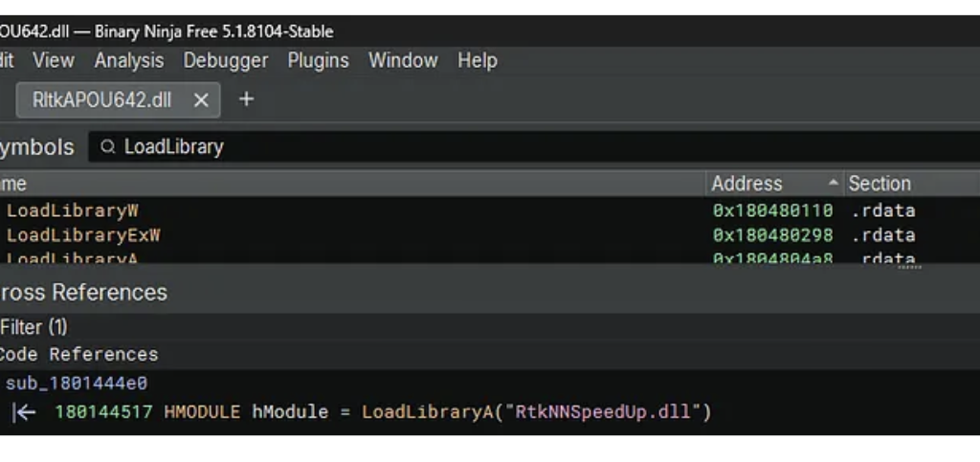Select the LoadLibraryW symbol row
Image resolution: width=980 pixels, height=462 pixels.
[73, 210]
